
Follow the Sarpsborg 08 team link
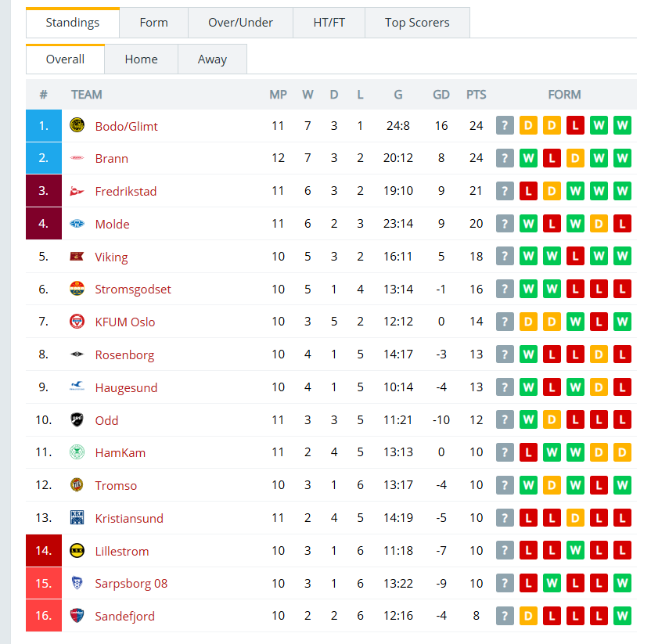tap(131, 584)
